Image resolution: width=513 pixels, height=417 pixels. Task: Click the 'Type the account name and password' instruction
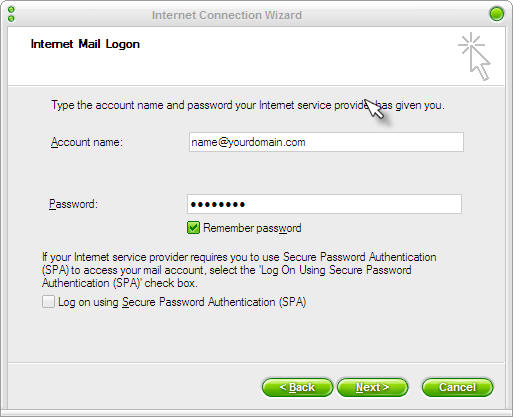[x=248, y=105]
